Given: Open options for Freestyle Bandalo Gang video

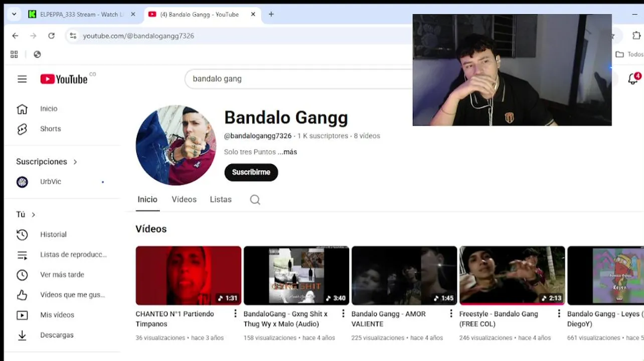Looking at the screenshot, I should [x=559, y=314].
